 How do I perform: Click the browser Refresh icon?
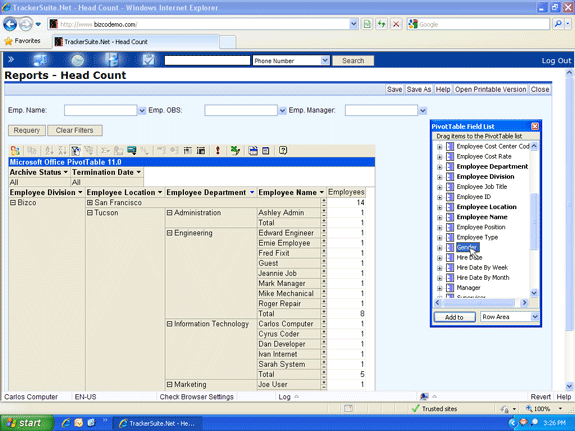tap(382, 24)
